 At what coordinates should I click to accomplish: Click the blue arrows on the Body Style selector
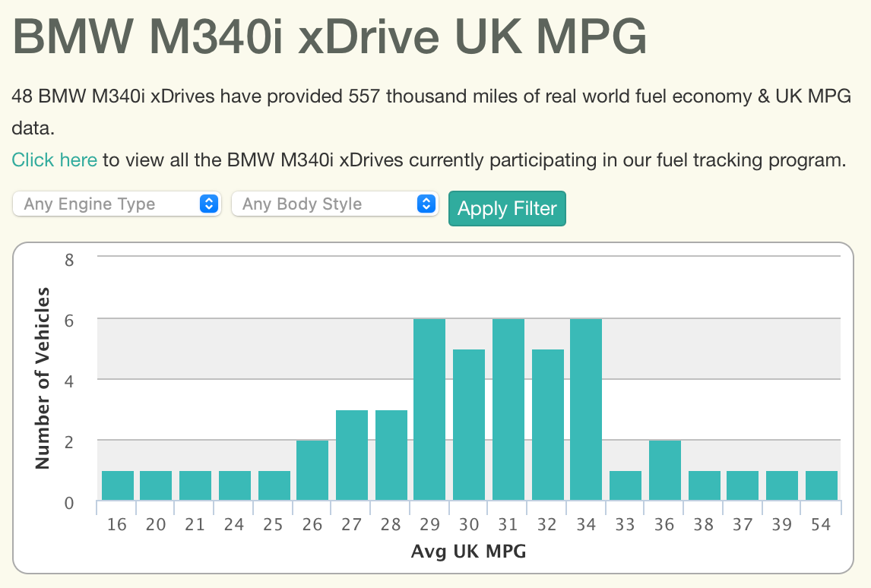pos(426,204)
